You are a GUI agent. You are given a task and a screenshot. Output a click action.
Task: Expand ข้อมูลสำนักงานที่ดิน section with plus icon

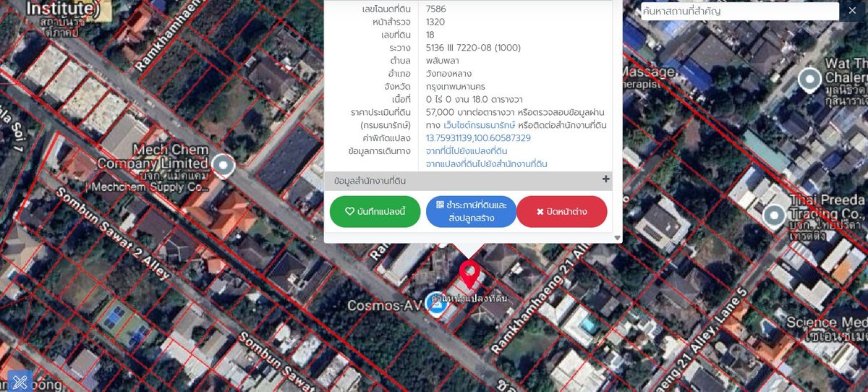(605, 179)
